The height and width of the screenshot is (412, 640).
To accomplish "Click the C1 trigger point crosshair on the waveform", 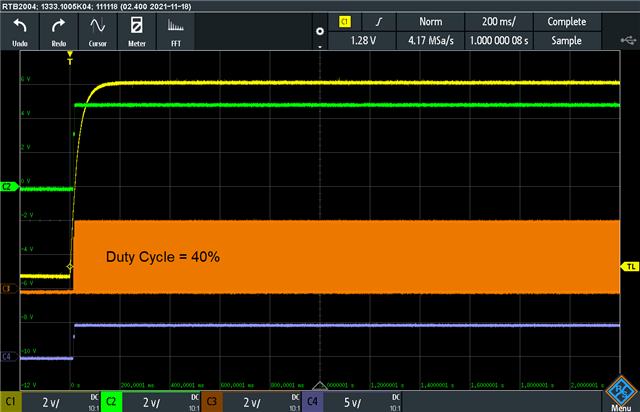I will [x=70, y=267].
